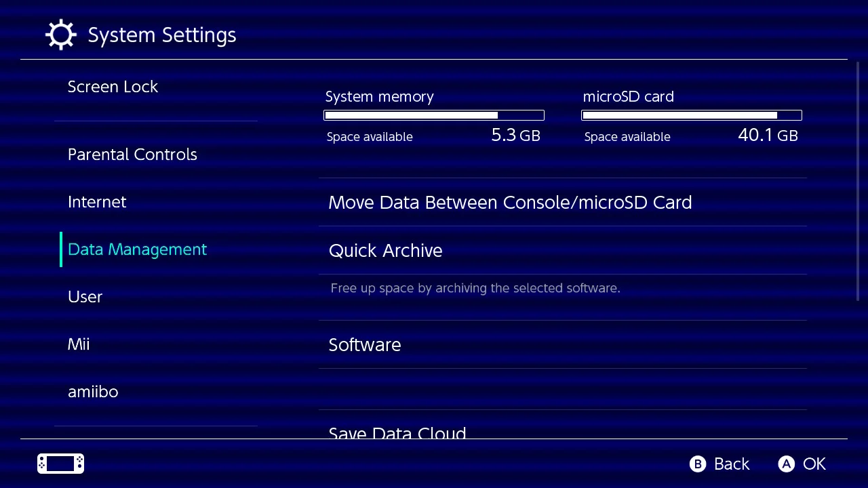Viewport: 868px width, 488px height.
Task: Select Parental Controls in sidebar
Action: coord(132,155)
